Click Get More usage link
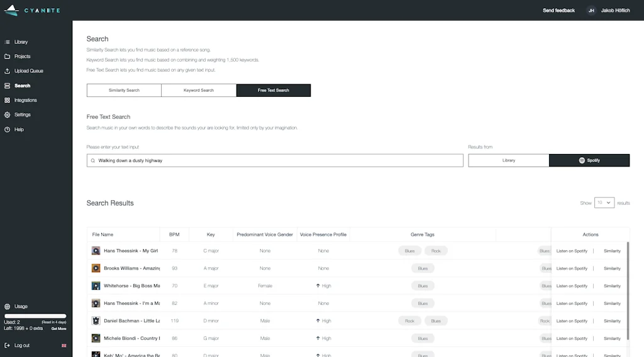Image resolution: width=644 pixels, height=357 pixels. [x=58, y=329]
